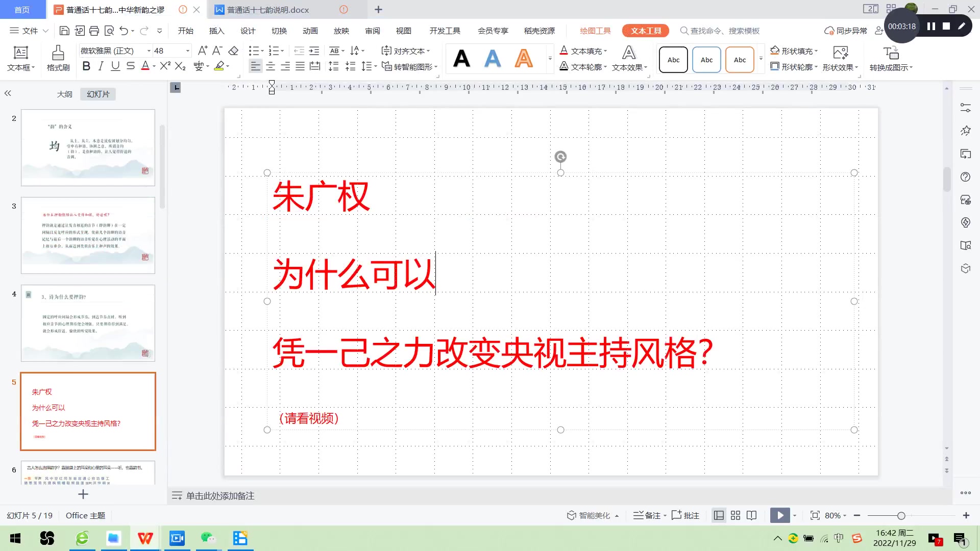Switch to the 动画 Animation ribbon tab
The width and height of the screenshot is (980, 551).
[310, 31]
